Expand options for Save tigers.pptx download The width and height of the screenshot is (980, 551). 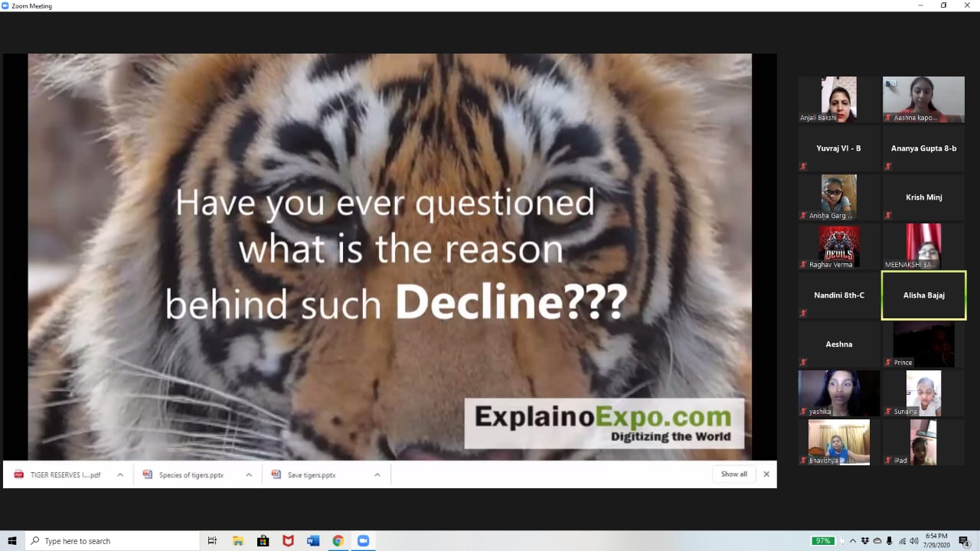coord(377,474)
